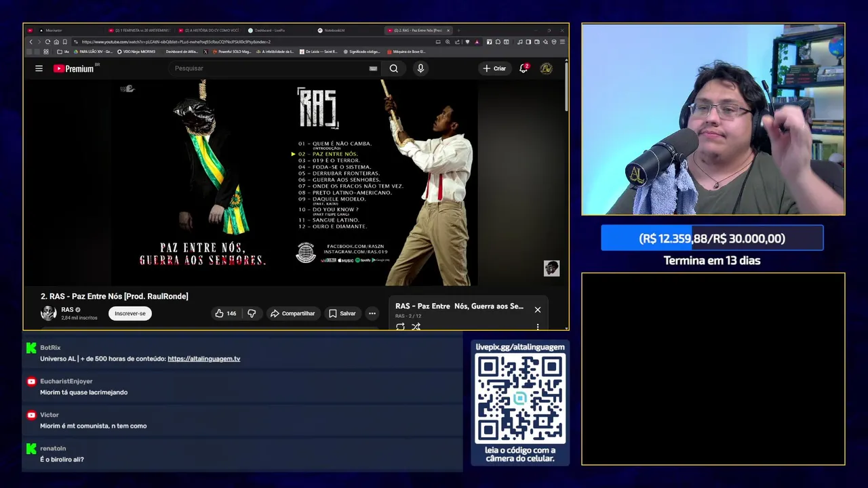
Task: Click the address bar URL
Action: [x=176, y=42]
